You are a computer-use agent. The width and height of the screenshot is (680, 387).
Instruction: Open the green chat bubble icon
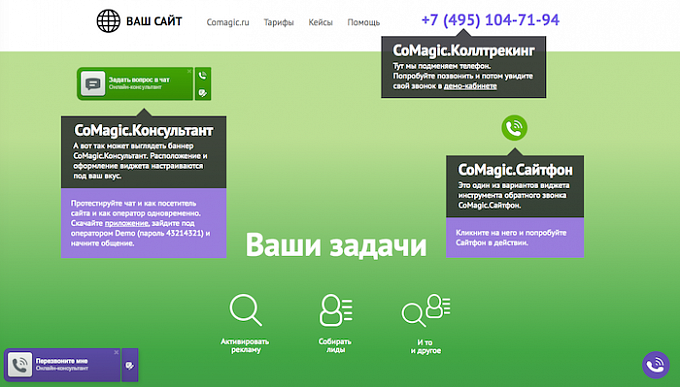point(93,84)
